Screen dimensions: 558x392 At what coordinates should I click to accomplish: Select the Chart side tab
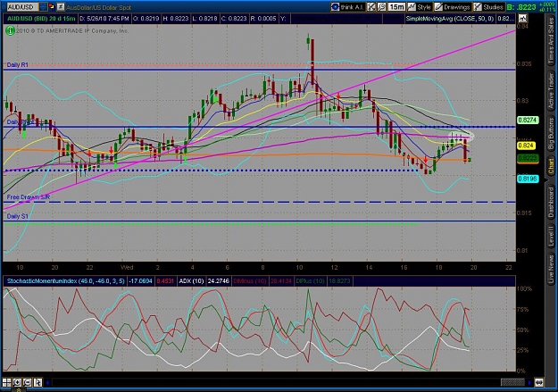tap(551, 167)
